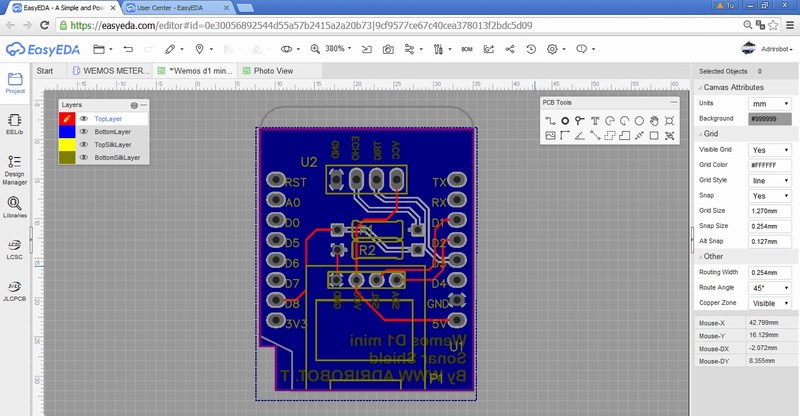Image resolution: width=800 pixels, height=416 pixels.
Task: Select the hand Move tool in PCB Tools
Action: coord(654,121)
